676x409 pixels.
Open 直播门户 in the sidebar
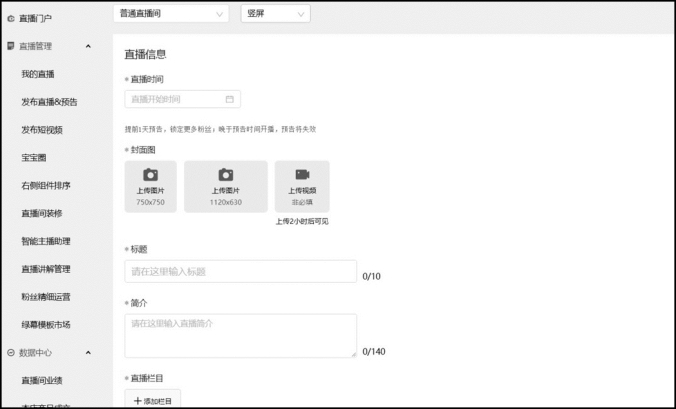[35, 19]
